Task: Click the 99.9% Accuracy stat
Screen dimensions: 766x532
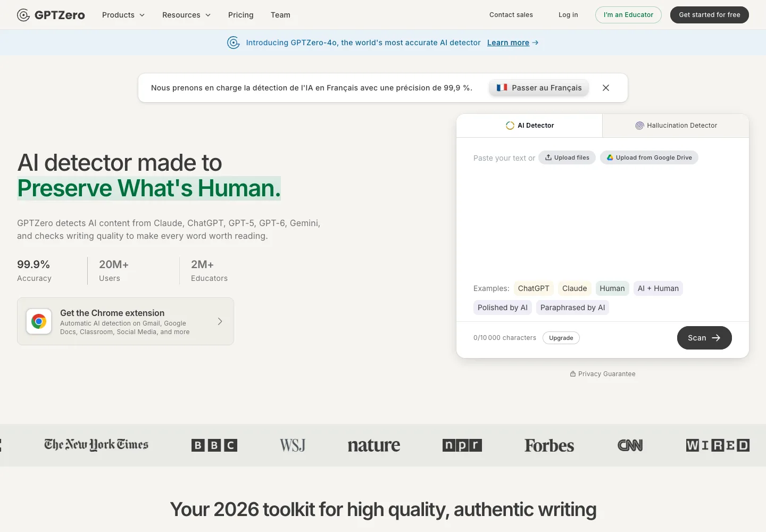Action: click(35, 271)
